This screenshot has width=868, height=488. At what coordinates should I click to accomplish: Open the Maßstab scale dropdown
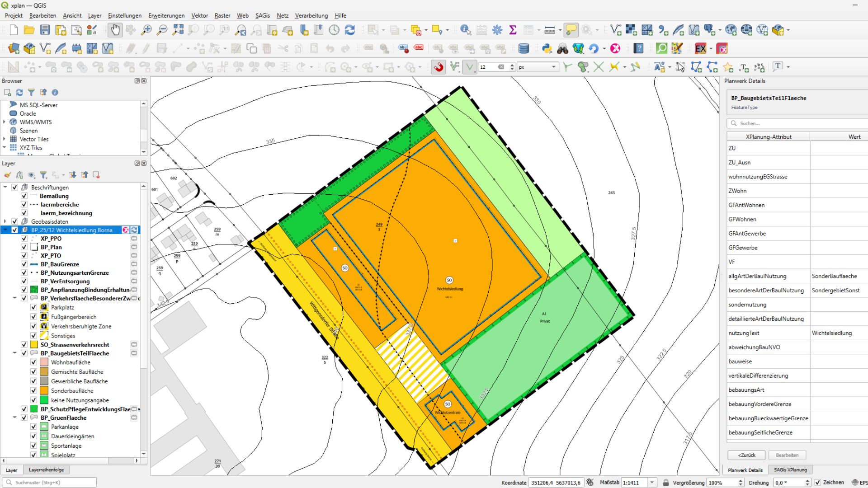coord(652,483)
